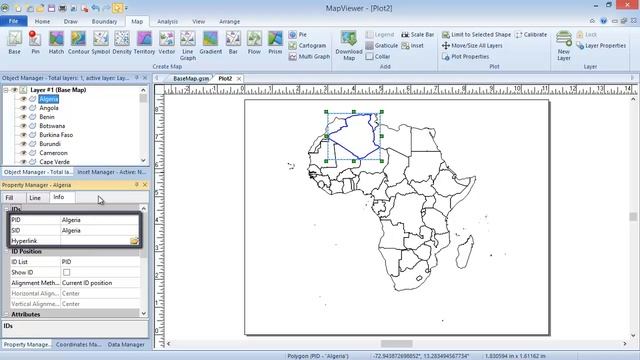The height and width of the screenshot is (360, 640).
Task: Select the Multi Graph tool
Action: pos(309,57)
